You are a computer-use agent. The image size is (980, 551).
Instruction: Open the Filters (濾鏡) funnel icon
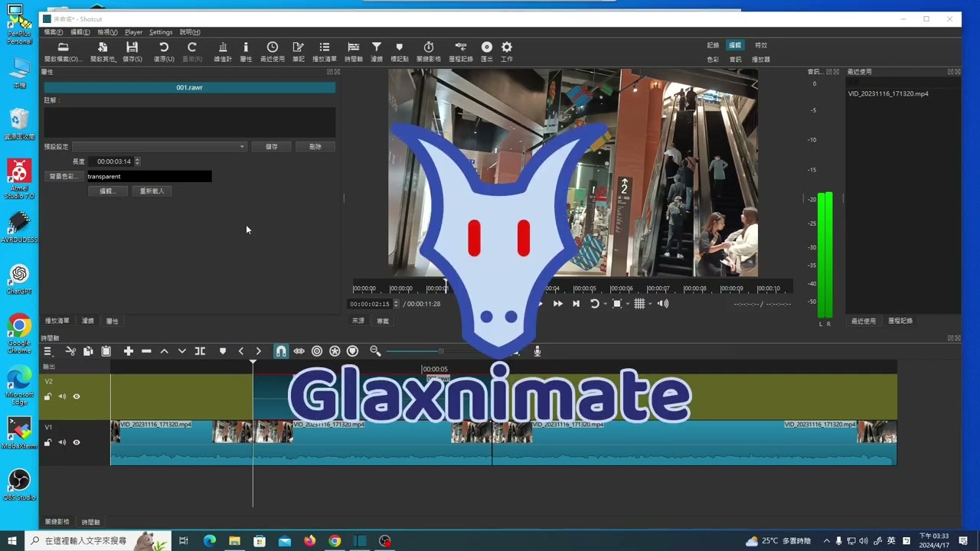(x=377, y=47)
